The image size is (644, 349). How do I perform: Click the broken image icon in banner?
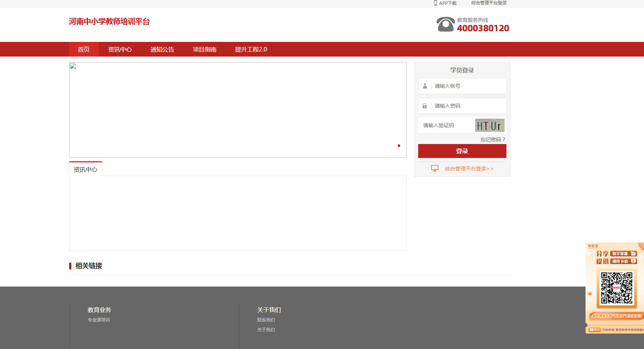[73, 66]
